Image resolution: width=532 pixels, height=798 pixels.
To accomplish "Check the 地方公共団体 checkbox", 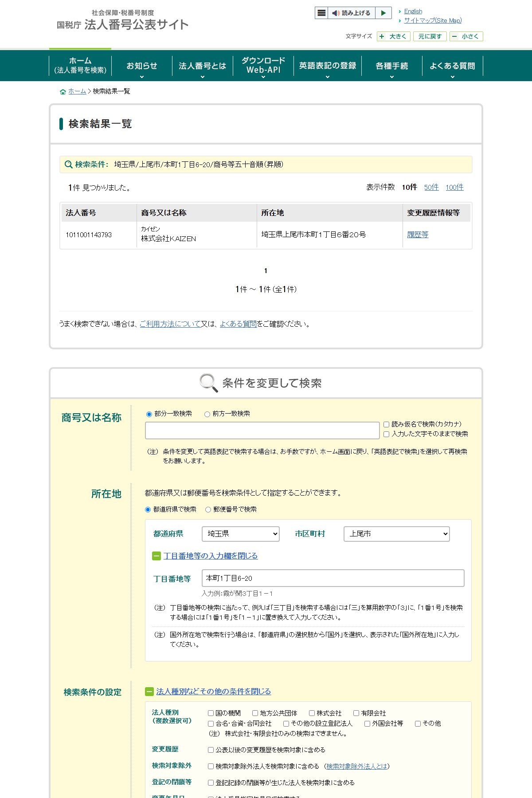I will click(x=255, y=713).
